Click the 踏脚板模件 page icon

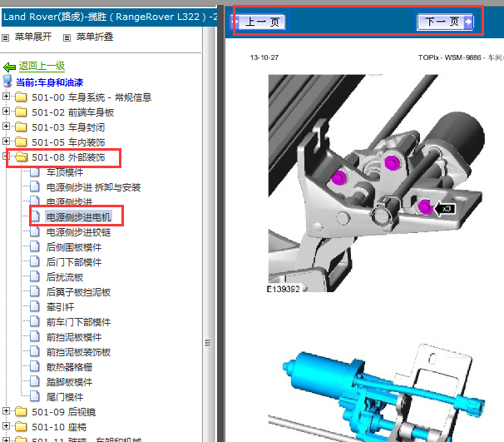[35, 381]
